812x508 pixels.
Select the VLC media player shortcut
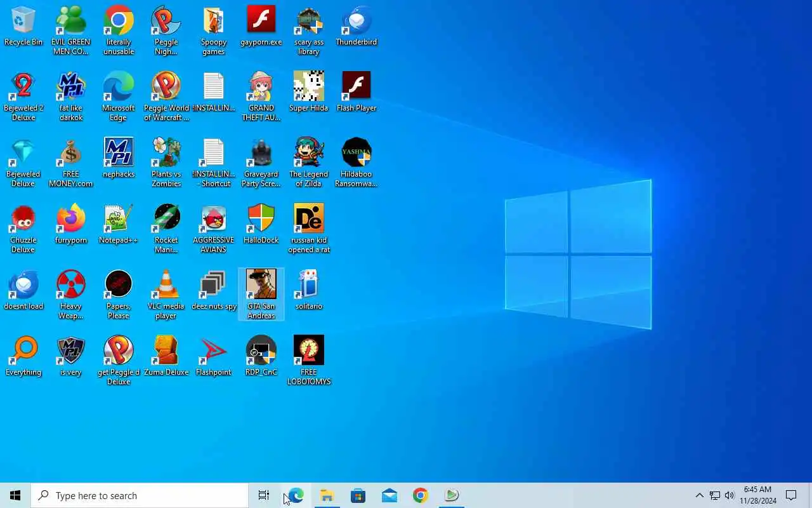(x=166, y=295)
